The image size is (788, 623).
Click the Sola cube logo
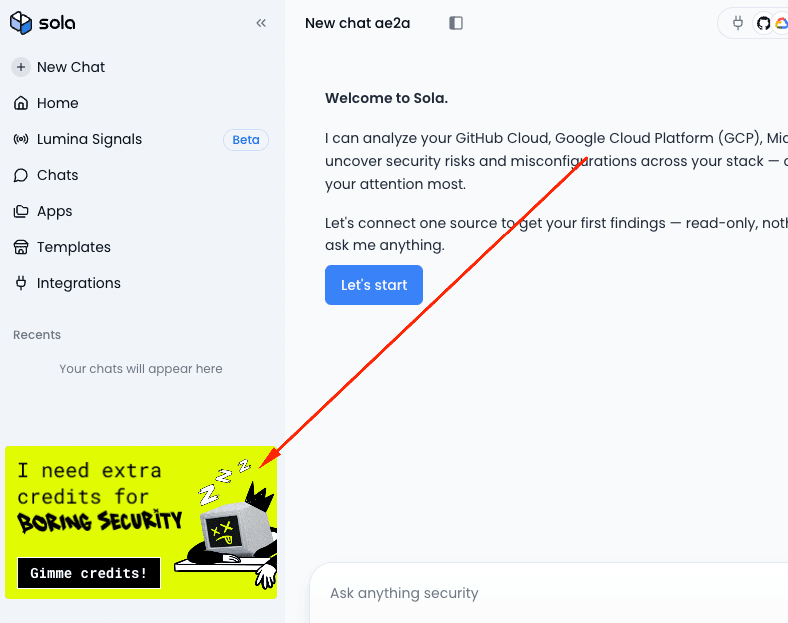[21, 23]
